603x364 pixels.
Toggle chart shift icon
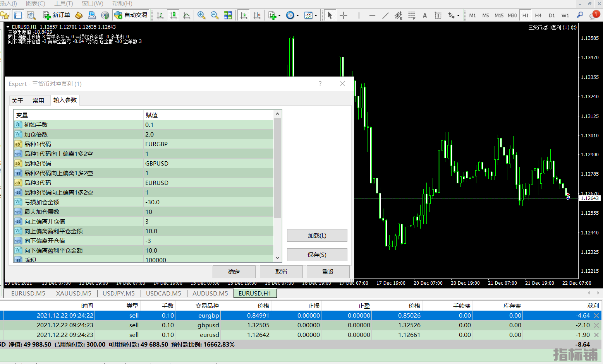tap(257, 15)
